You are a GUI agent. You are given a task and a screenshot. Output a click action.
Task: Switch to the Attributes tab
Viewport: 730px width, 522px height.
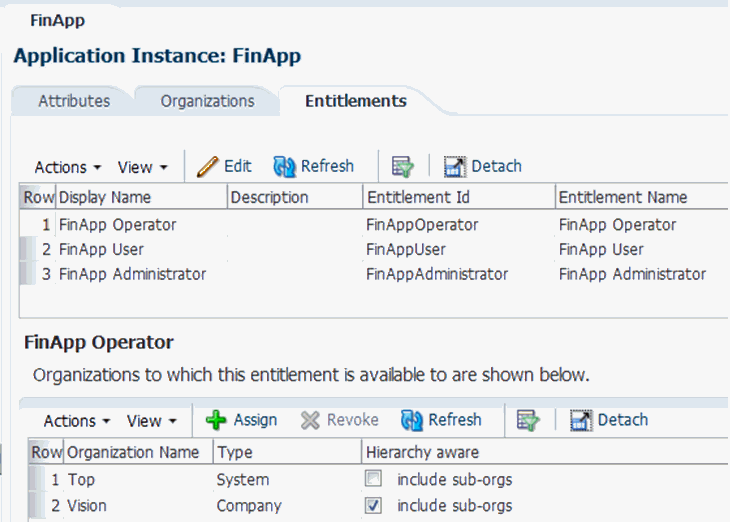(x=74, y=101)
